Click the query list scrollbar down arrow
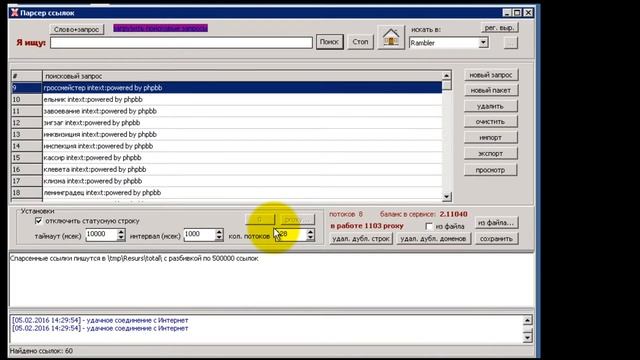640x360 pixels. tap(447, 197)
